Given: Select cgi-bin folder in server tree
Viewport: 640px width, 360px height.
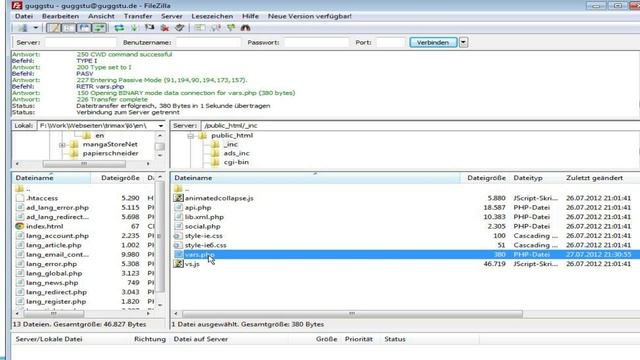Looking at the screenshot, I should 236,162.
